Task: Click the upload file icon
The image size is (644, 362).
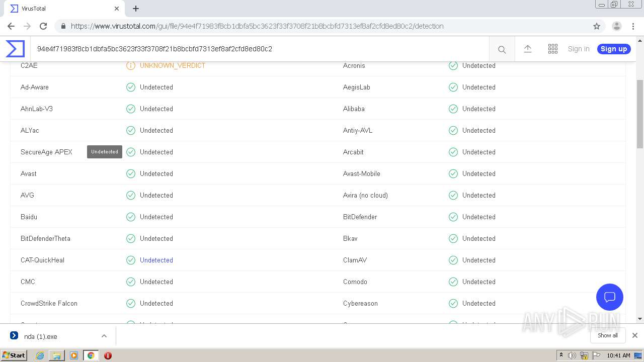Action: (527, 49)
